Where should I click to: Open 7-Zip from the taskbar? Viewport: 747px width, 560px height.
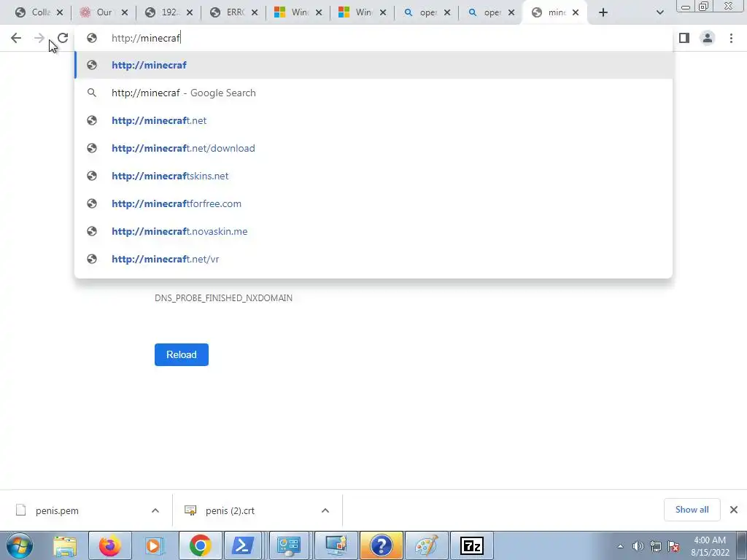pyautogui.click(x=472, y=545)
